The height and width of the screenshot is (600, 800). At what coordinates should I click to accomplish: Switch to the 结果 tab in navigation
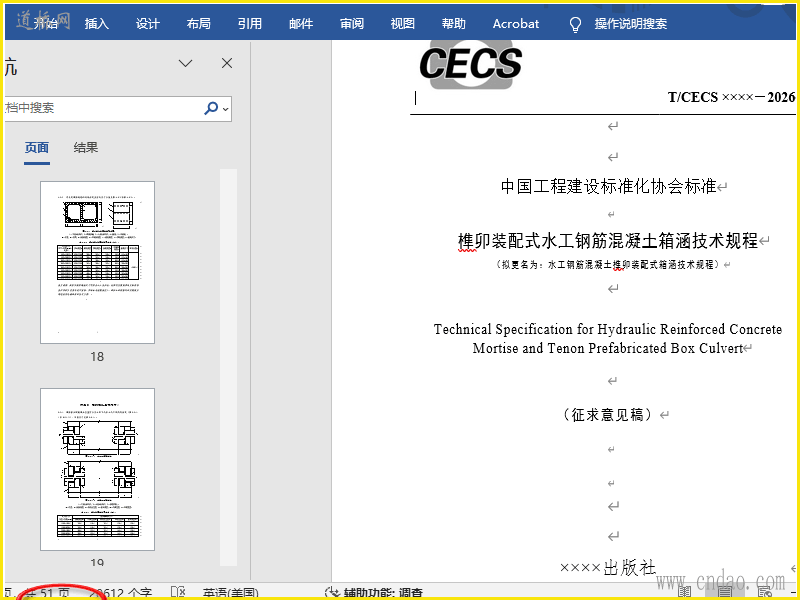86,147
